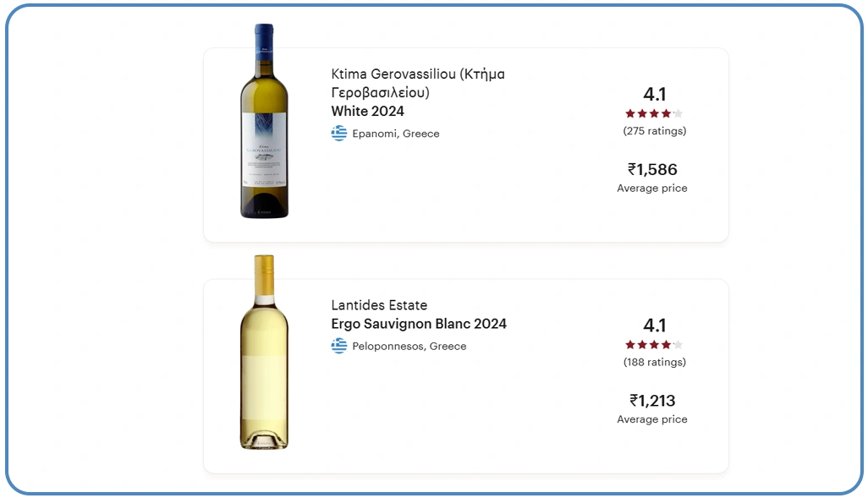The width and height of the screenshot is (868, 498).
Task: Open the Lantides Estate bottle image
Action: [264, 352]
